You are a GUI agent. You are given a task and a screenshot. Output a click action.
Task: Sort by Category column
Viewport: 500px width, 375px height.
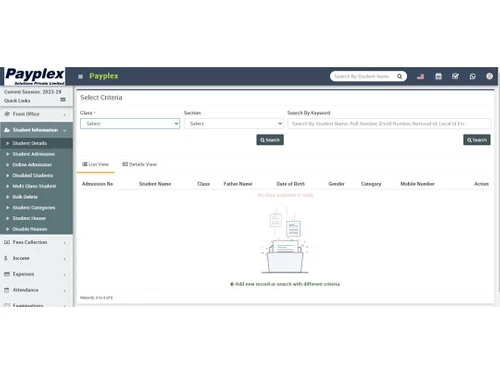(x=371, y=184)
